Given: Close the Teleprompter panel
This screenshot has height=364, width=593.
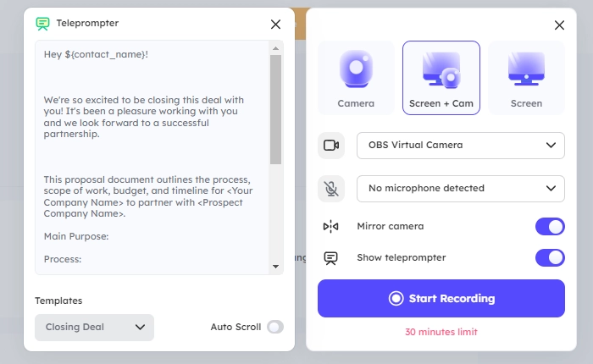Looking at the screenshot, I should [275, 25].
